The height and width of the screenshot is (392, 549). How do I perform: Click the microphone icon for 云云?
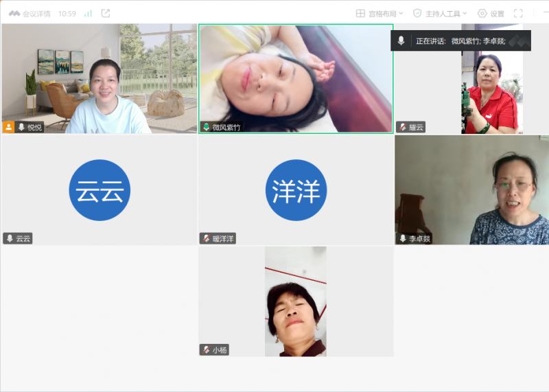point(9,239)
